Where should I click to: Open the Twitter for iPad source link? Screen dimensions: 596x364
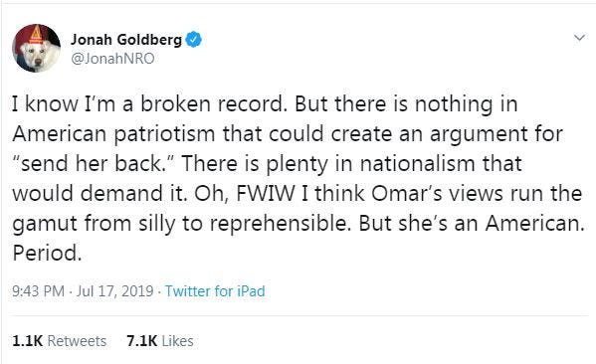pos(215,291)
